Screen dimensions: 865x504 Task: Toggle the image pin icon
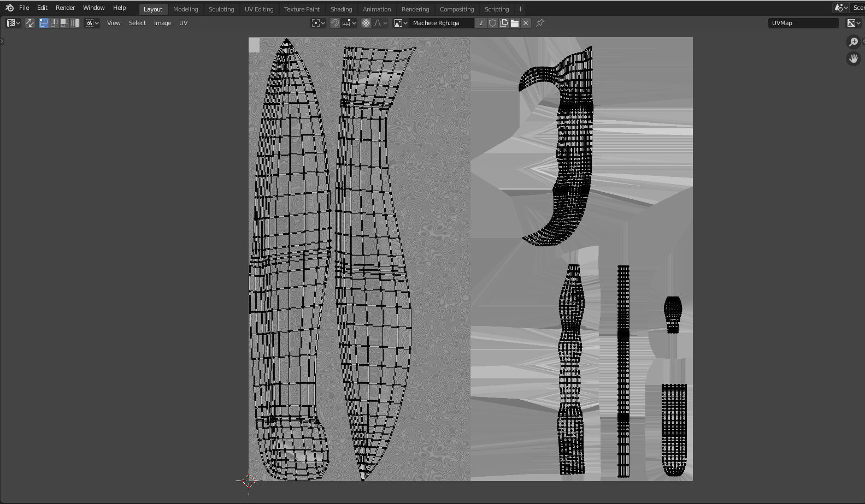coord(540,23)
